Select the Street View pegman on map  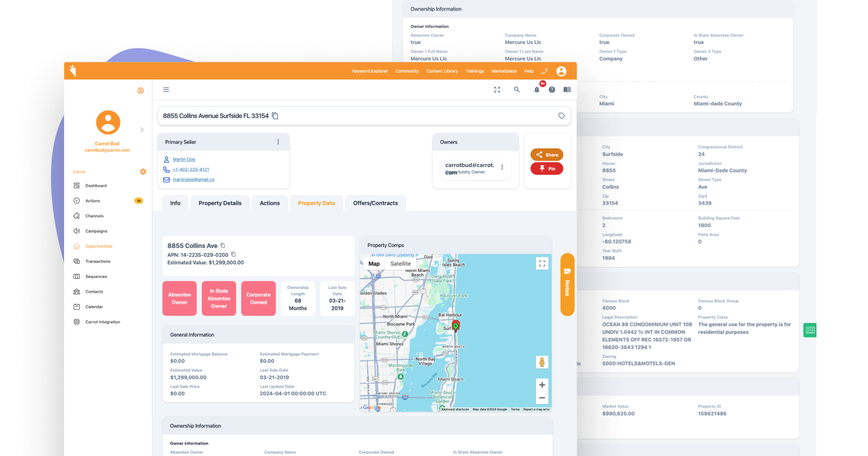pos(541,362)
